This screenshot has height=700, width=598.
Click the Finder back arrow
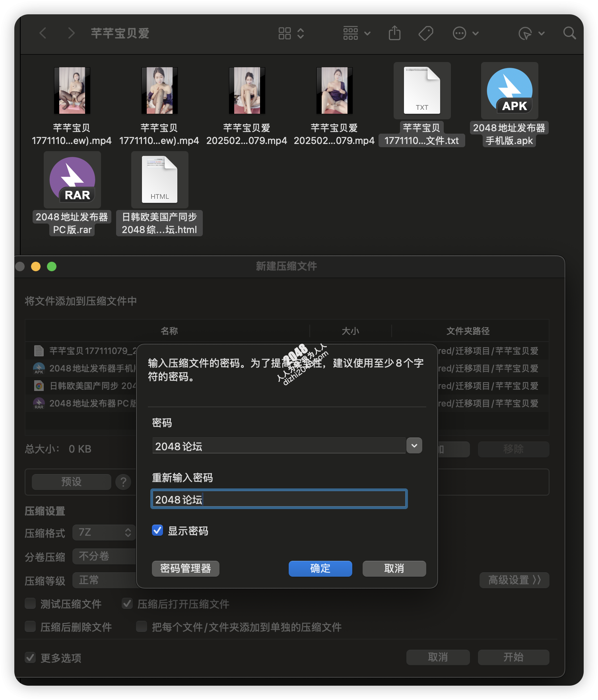(43, 33)
